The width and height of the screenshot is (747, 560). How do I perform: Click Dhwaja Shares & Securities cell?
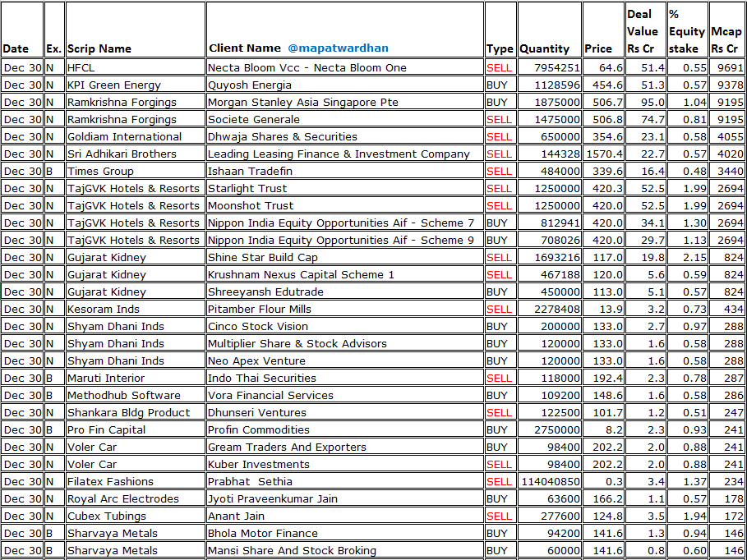(345, 136)
